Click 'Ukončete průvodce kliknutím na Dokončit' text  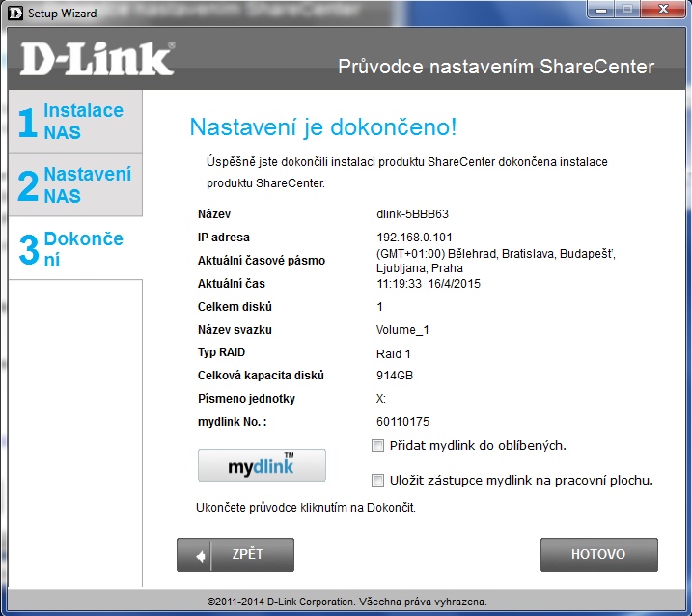(x=306, y=508)
